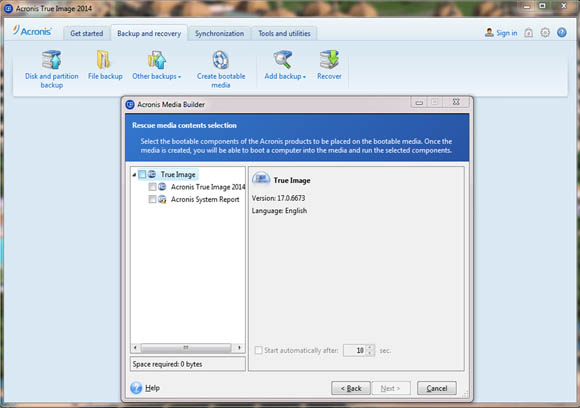This screenshot has height=408, width=580.
Task: Click the Back button
Action: (351, 388)
